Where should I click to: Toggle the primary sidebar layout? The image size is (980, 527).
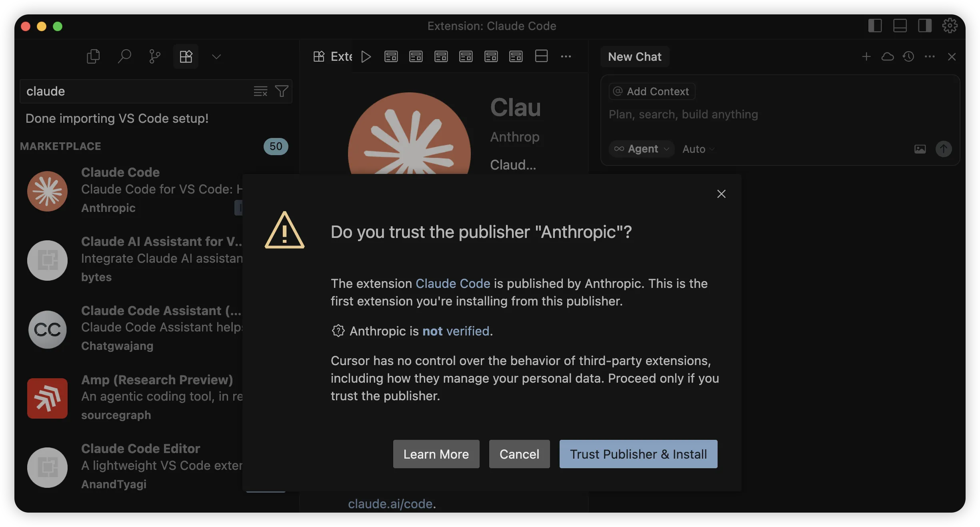875,26
